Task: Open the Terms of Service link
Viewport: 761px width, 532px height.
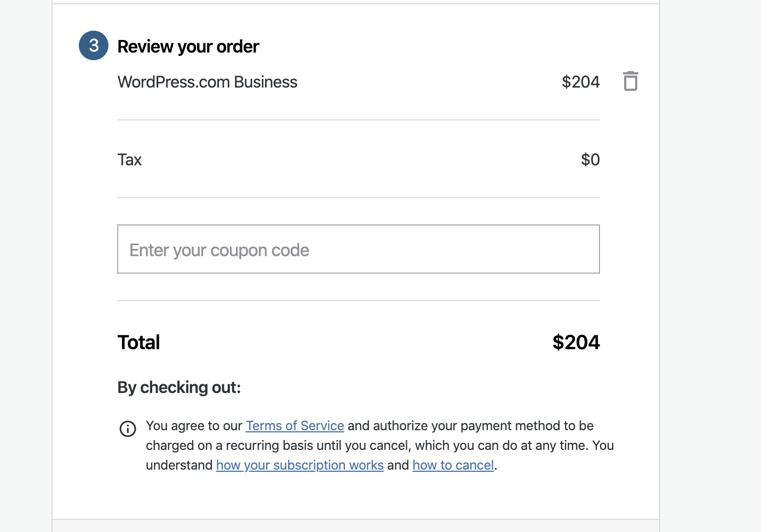Action: click(x=295, y=426)
